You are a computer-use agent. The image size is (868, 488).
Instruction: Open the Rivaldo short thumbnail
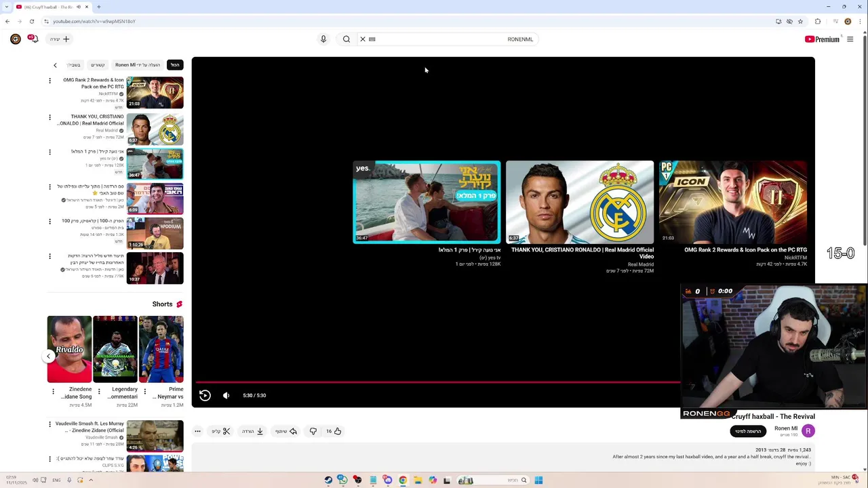69,349
